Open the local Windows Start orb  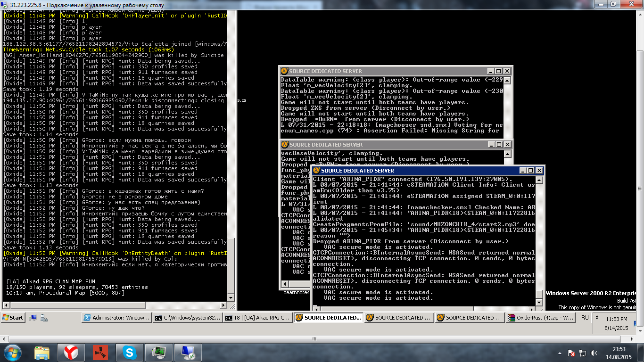[x=12, y=352]
